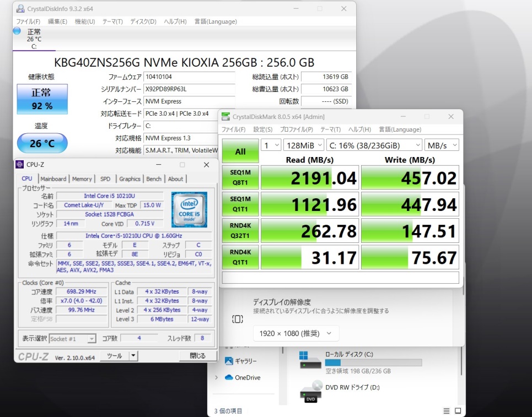Open the 言語(Language) menu in CrystalDiskMark
The image size is (532, 417).
click(x=400, y=129)
